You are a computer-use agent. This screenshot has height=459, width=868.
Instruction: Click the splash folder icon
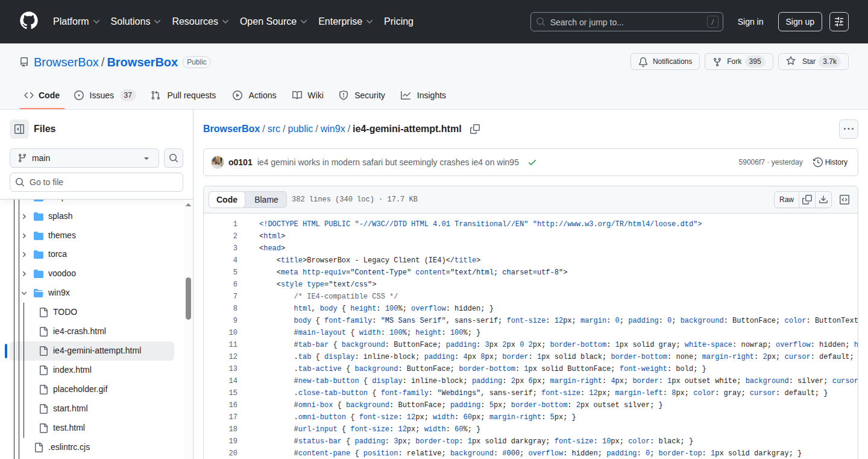coord(39,216)
